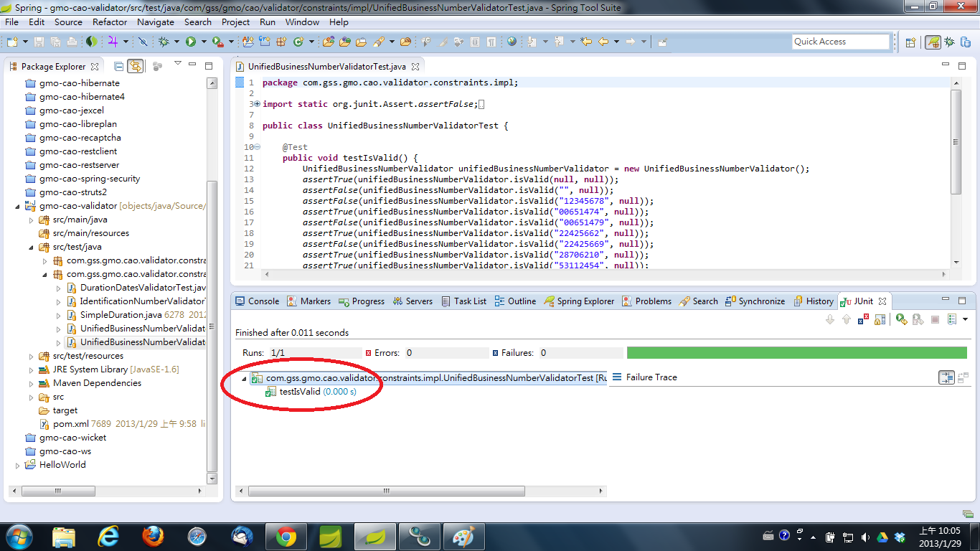This screenshot has width=980, height=551.
Task: Click the Quick Access search field
Action: coord(841,42)
